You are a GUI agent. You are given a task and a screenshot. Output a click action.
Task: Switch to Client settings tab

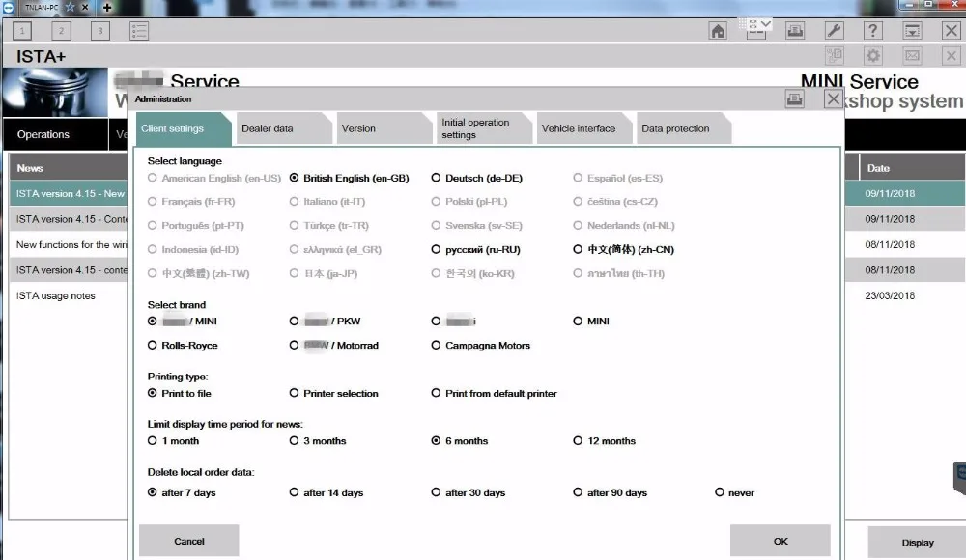pos(183,128)
